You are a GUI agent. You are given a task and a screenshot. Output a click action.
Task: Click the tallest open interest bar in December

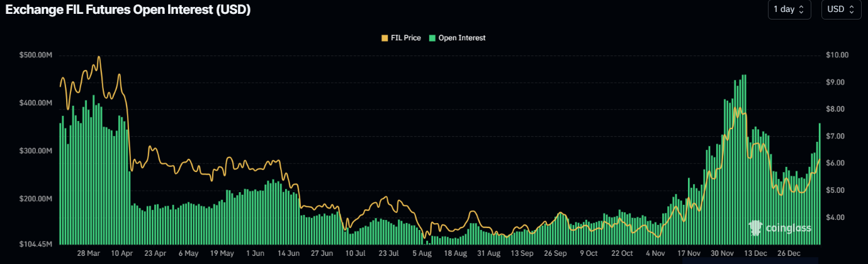pos(745,159)
